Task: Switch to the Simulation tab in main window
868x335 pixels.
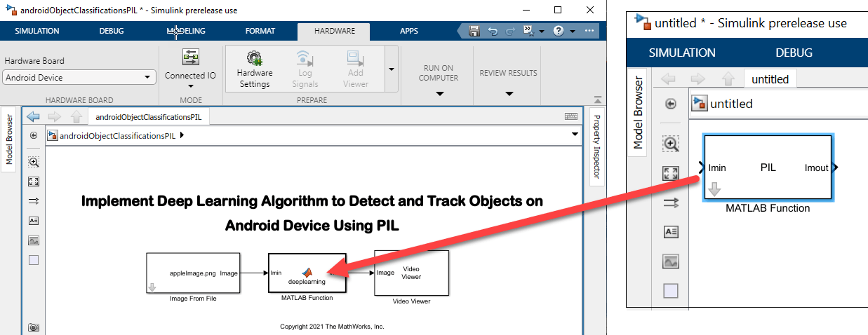Action: pos(37,31)
